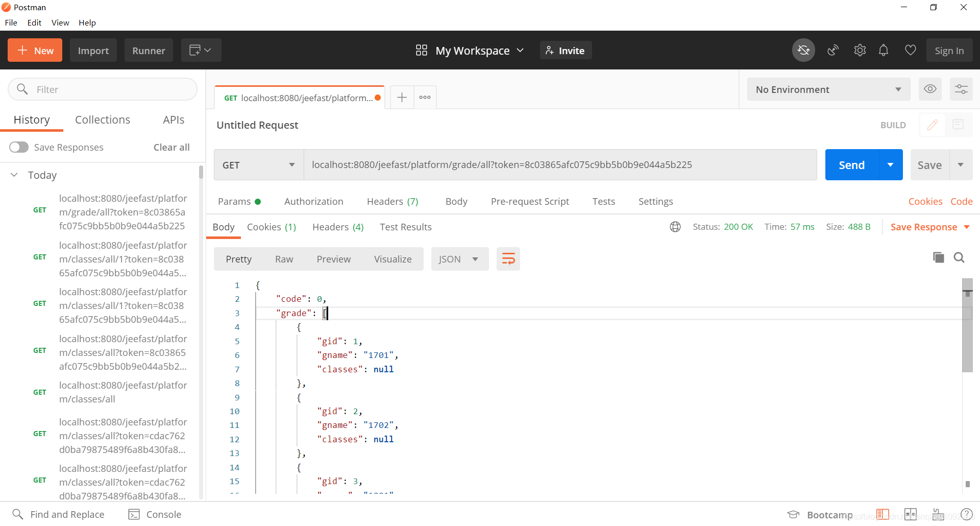Click the Import button

pos(93,50)
